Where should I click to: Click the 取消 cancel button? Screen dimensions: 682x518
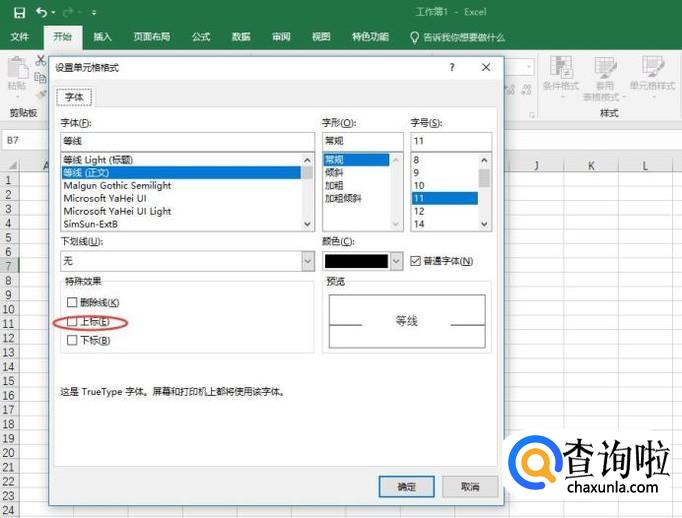pos(470,487)
